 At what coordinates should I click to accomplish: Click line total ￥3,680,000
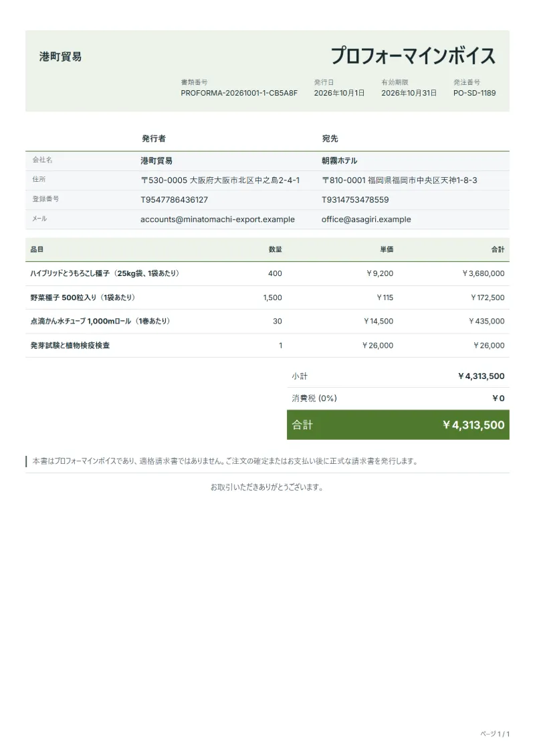click(483, 274)
